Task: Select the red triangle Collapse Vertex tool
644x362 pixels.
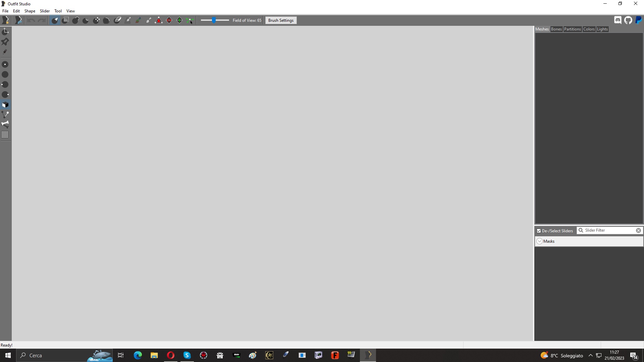Action: pos(159,20)
